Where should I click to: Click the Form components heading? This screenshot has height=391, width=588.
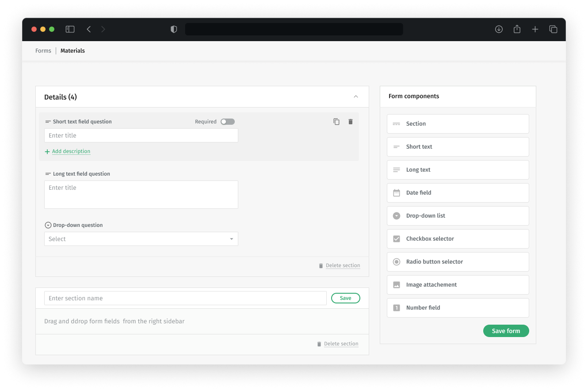pyautogui.click(x=414, y=96)
